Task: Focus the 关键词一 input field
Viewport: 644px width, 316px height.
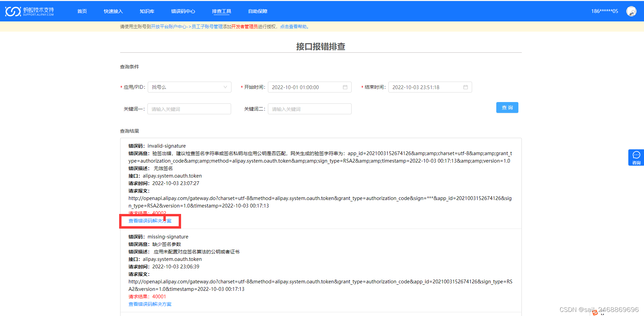Action: 189,109
